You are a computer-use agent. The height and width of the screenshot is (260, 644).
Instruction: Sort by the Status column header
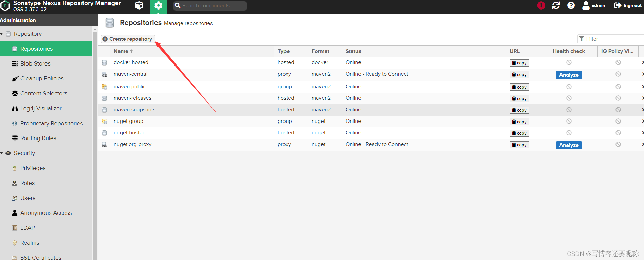point(424,51)
